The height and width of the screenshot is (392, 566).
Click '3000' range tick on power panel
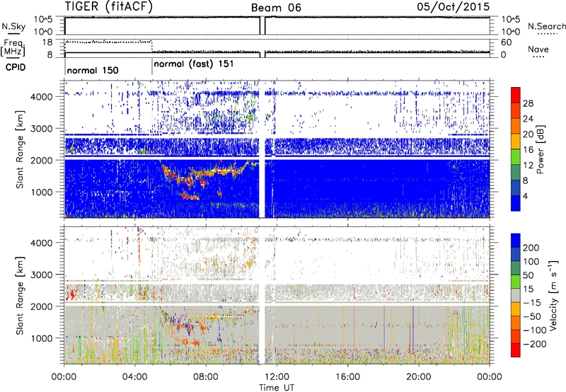42,129
